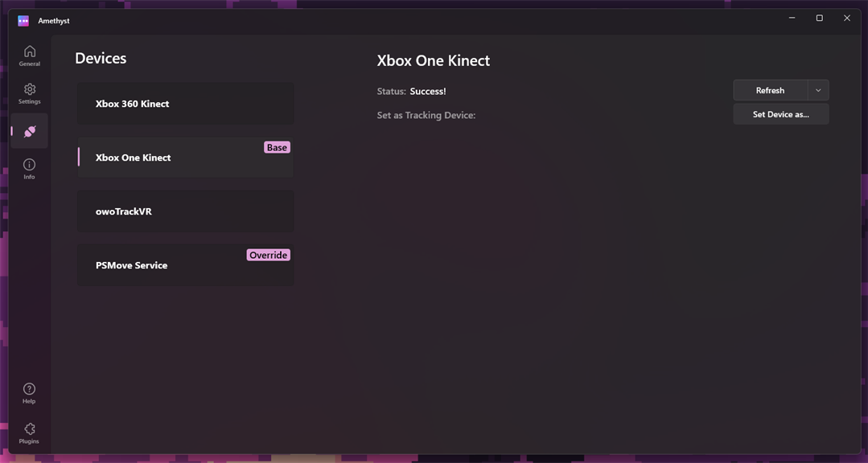The height and width of the screenshot is (463, 868).
Task: Maximize the Amethyst window
Action: [x=819, y=18]
